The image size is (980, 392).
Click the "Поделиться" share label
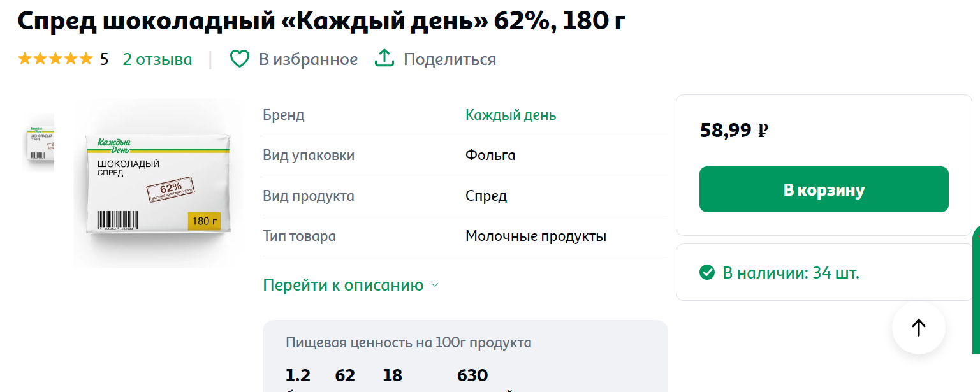pyautogui.click(x=450, y=59)
